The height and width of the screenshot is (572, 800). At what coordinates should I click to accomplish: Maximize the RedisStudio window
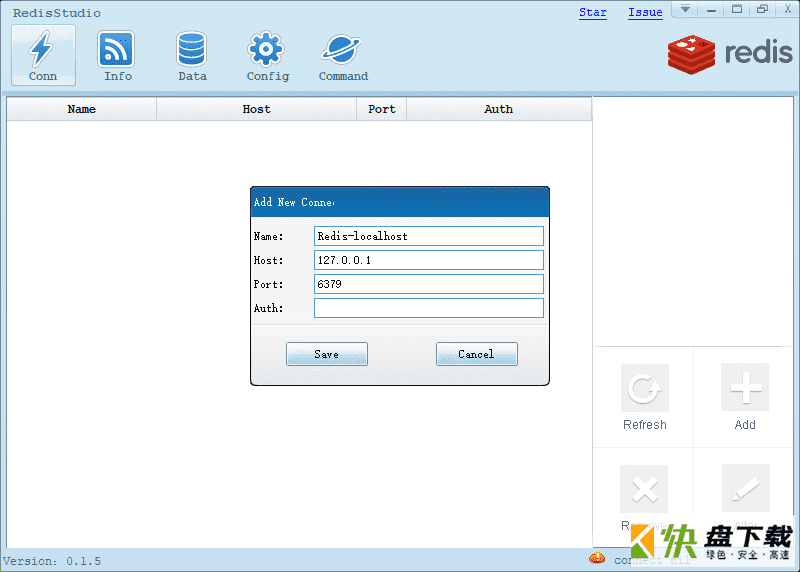pyautogui.click(x=737, y=9)
